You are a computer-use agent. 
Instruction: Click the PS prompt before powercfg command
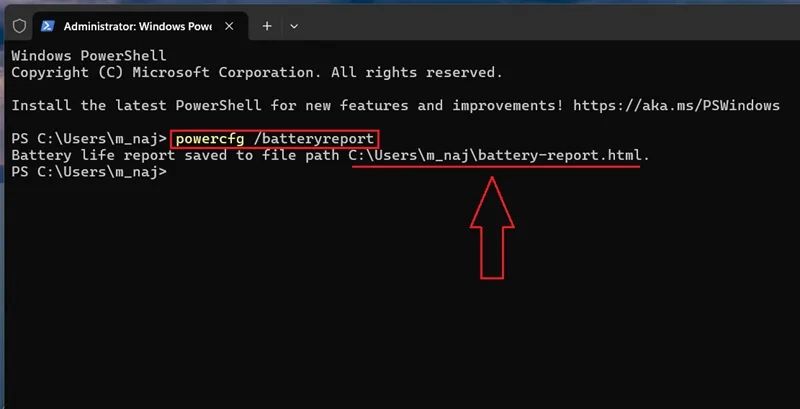[x=89, y=139]
